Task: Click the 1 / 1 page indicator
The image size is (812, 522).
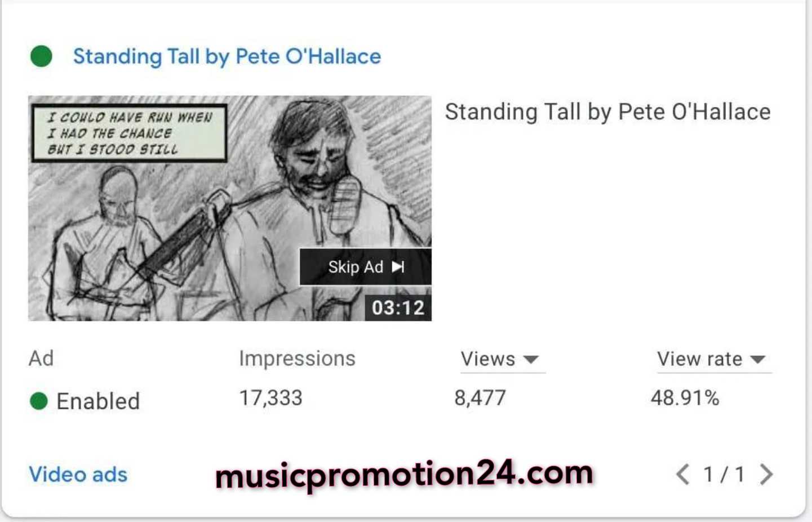Action: click(724, 475)
